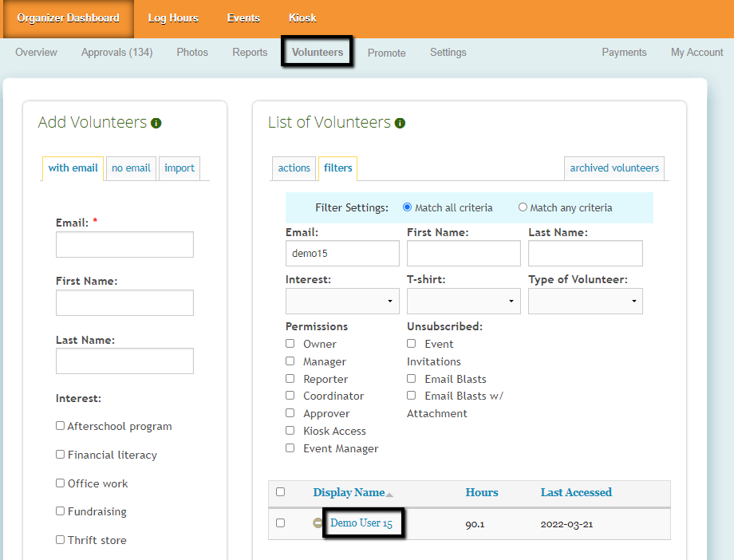The image size is (734, 560).
Task: Click sort arrow beside Display Name header
Action: point(389,495)
